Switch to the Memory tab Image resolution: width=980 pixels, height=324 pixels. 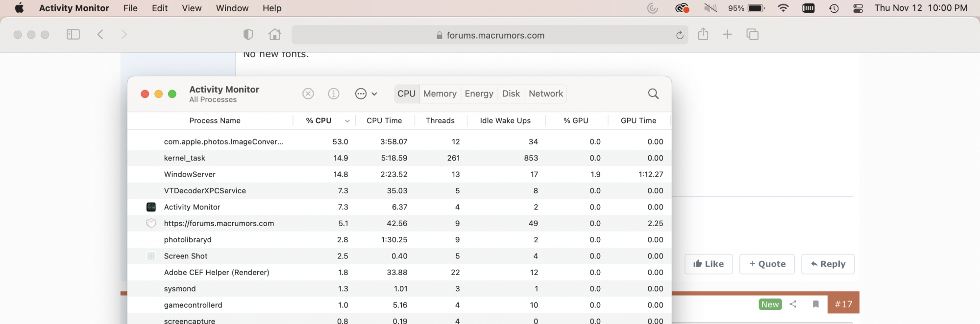(x=440, y=93)
